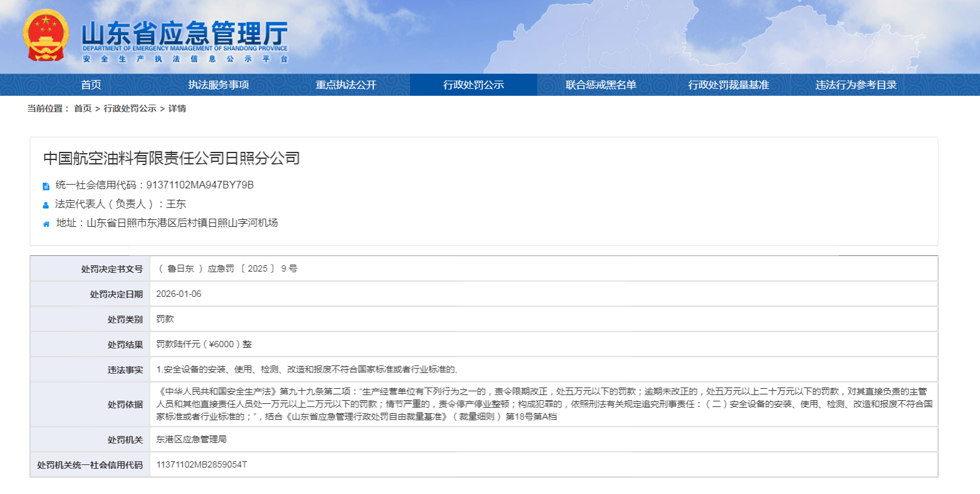This screenshot has width=980, height=494.
Task: Open 行政处罚裁量基准 in the navigation bar
Action: tap(729, 85)
